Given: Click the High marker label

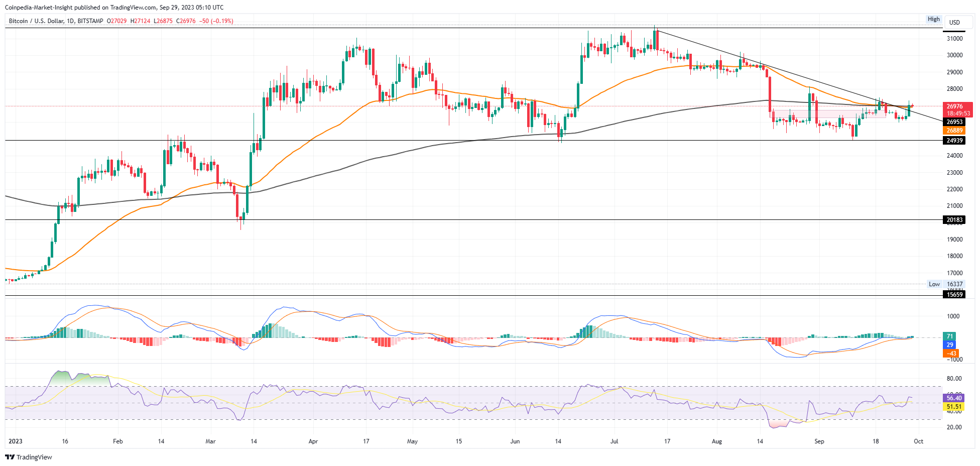Looking at the screenshot, I should pos(934,19).
